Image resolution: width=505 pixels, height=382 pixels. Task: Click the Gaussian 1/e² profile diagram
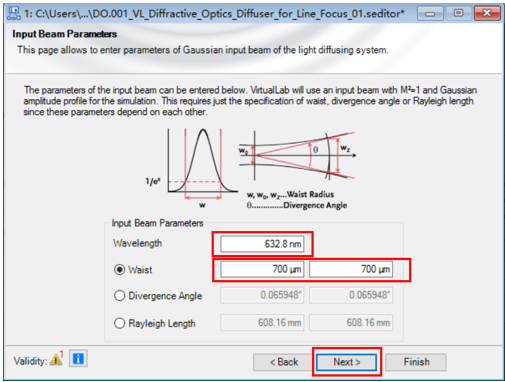[192, 168]
